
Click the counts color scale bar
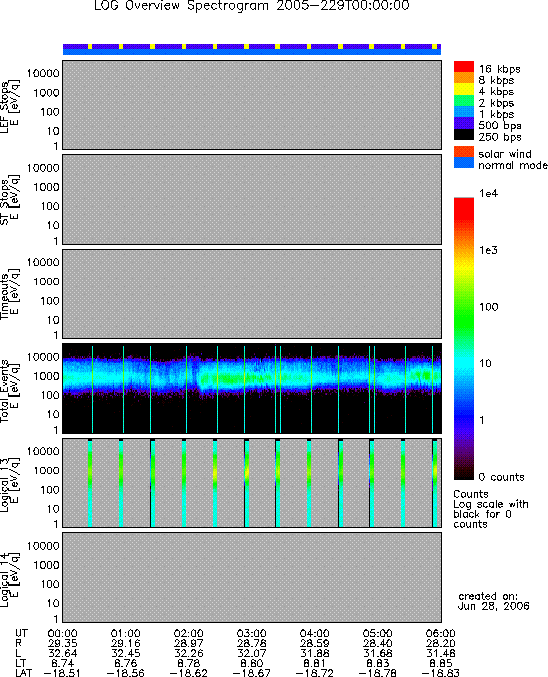463,338
